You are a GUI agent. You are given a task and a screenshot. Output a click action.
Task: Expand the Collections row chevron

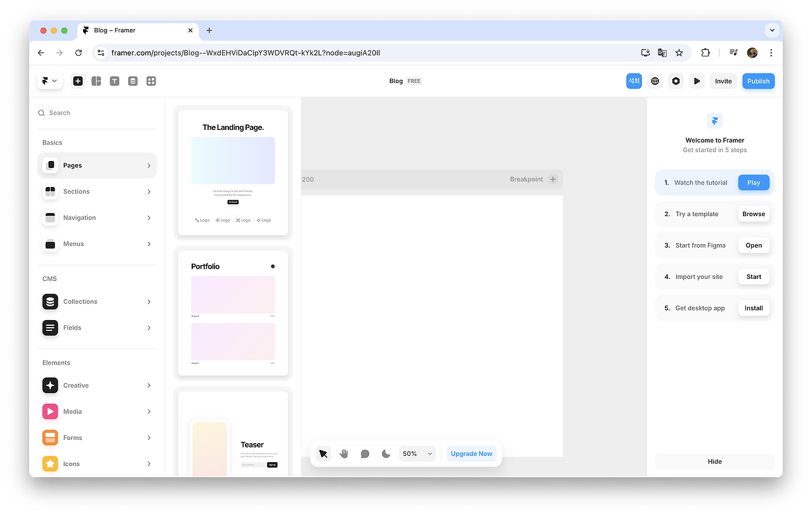[x=149, y=302]
